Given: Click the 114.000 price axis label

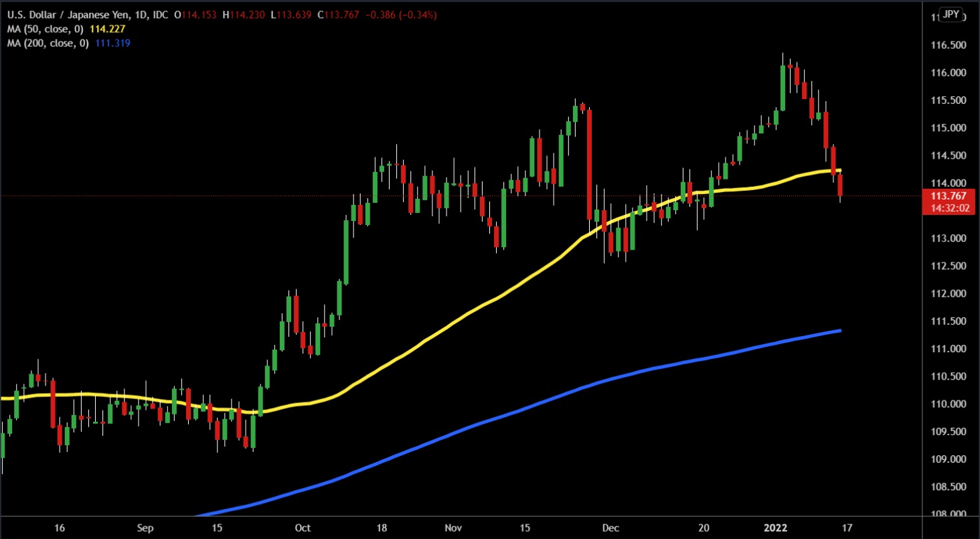Looking at the screenshot, I should pos(947,183).
